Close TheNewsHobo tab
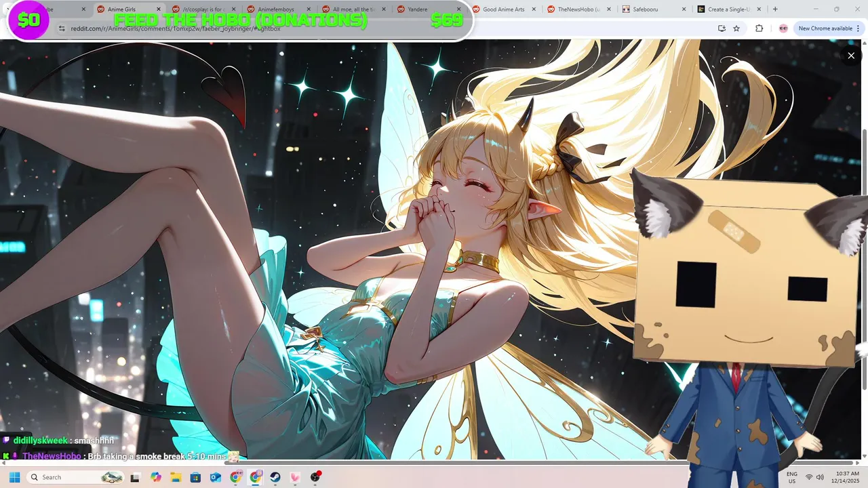 click(x=609, y=9)
